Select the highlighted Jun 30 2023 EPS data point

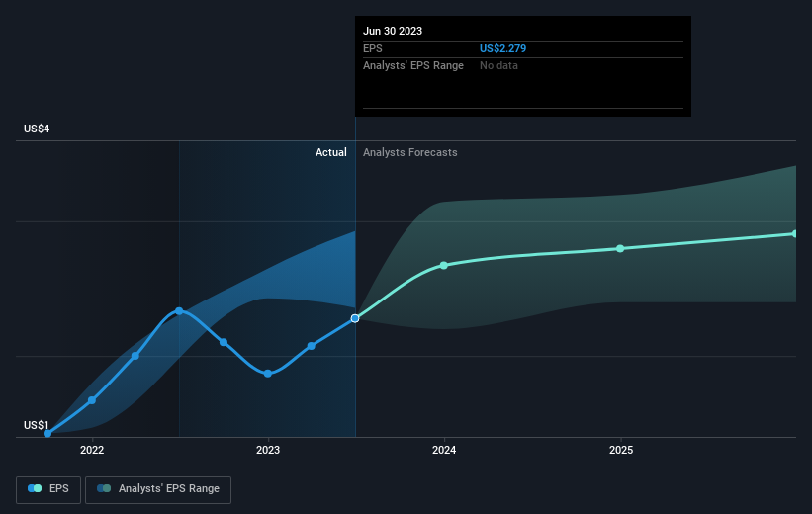[355, 318]
